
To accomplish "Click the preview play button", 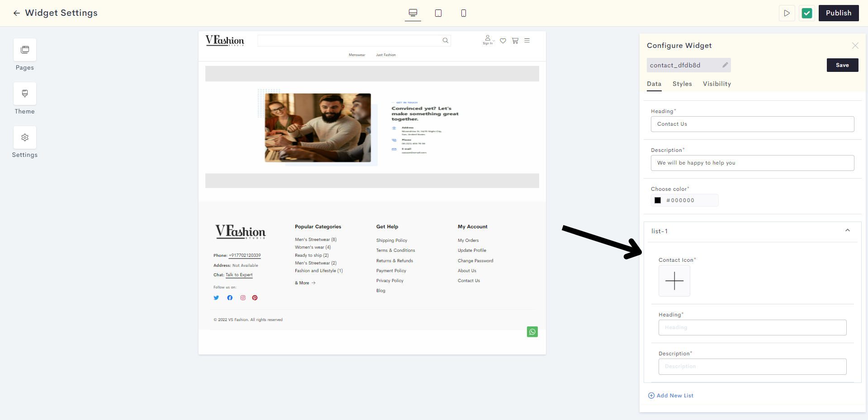I will 787,13.
